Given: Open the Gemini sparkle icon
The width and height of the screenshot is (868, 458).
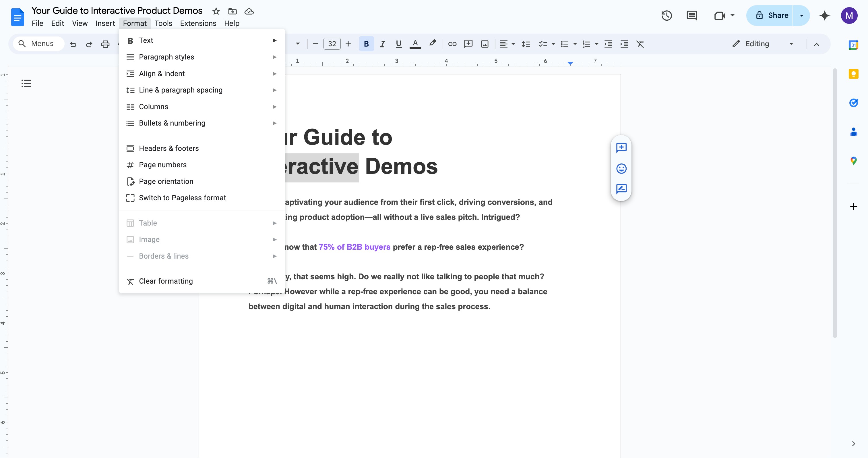Looking at the screenshot, I should click(x=825, y=16).
